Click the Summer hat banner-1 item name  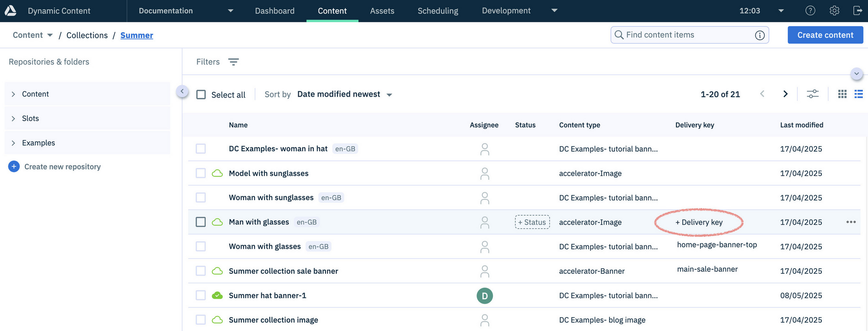pos(267,295)
